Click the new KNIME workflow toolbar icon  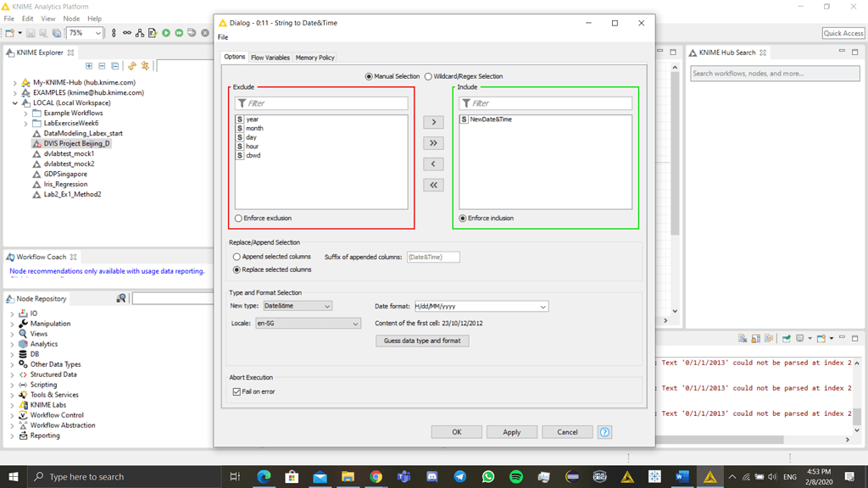pyautogui.click(x=11, y=33)
